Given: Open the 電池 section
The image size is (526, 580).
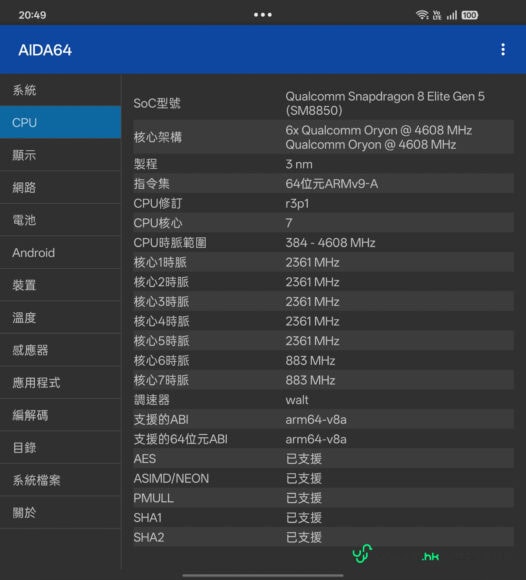Looking at the screenshot, I should point(60,220).
